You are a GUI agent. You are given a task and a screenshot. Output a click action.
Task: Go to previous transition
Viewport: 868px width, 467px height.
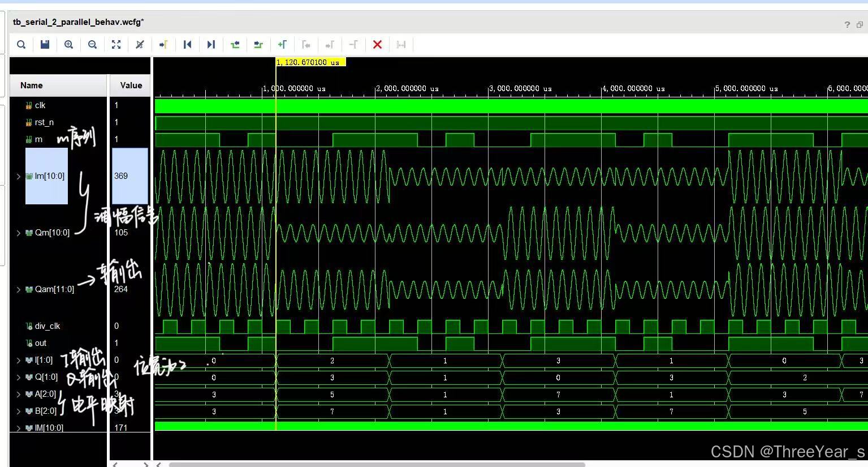235,45
